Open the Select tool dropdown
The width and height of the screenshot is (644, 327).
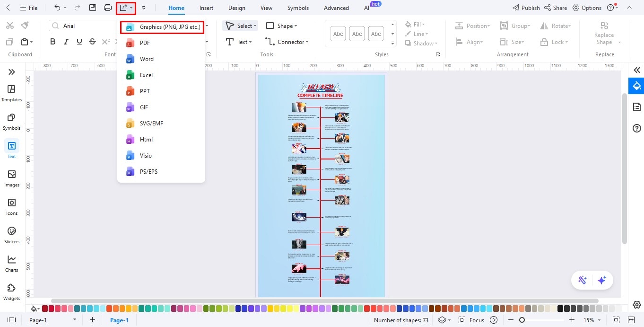click(x=241, y=26)
